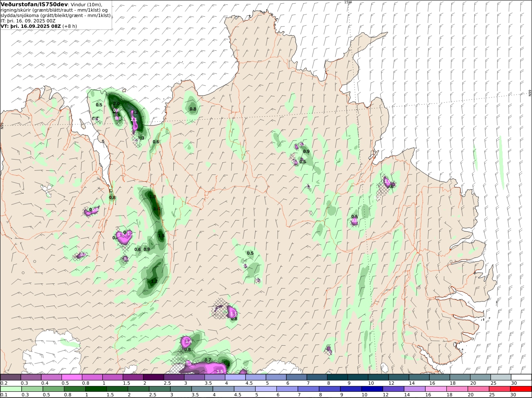Pick the 3.5 snow-scale swatch
Viewport: 532px width, 398px height.
[214, 377]
